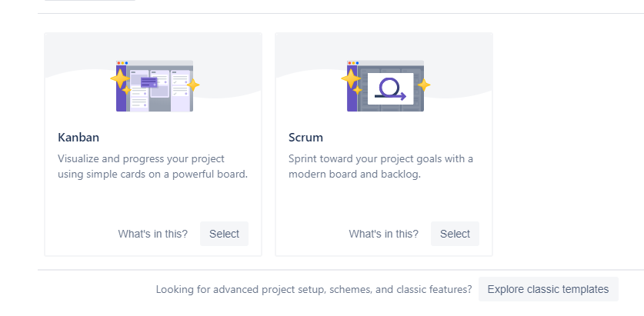Click the window control dots in Scrum illustration
Screen dimensions: 644x316
pyautogui.click(x=353, y=63)
